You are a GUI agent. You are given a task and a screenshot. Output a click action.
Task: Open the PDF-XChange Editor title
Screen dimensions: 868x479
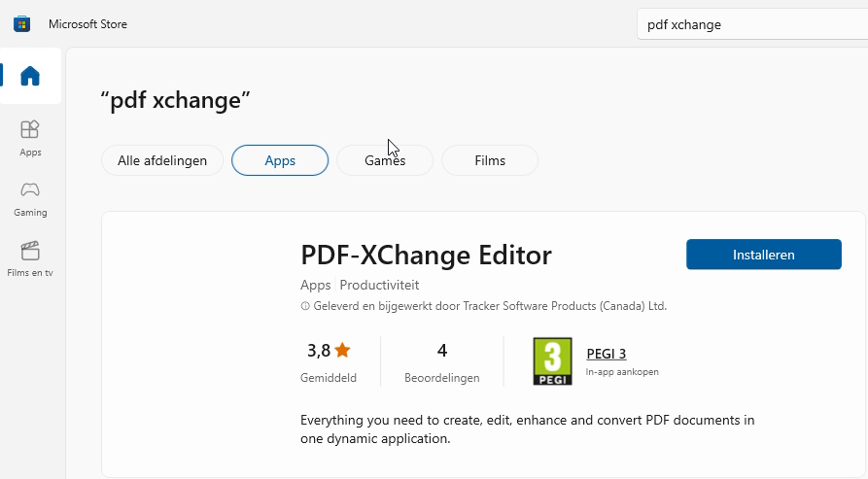tap(426, 255)
